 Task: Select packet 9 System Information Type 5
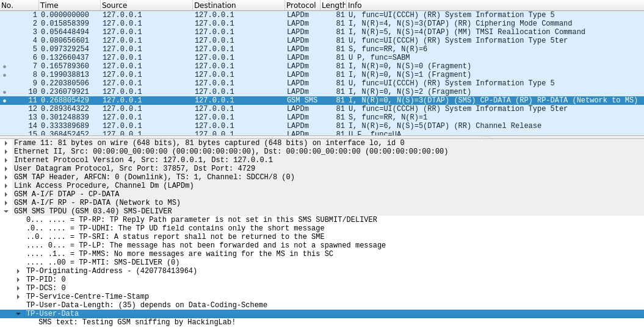pos(322,84)
